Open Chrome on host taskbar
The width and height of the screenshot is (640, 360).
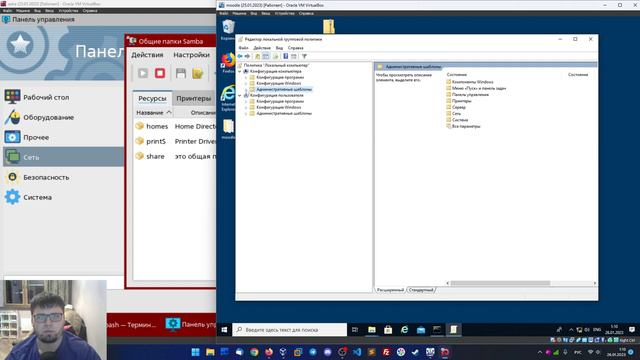click(x=254, y=352)
